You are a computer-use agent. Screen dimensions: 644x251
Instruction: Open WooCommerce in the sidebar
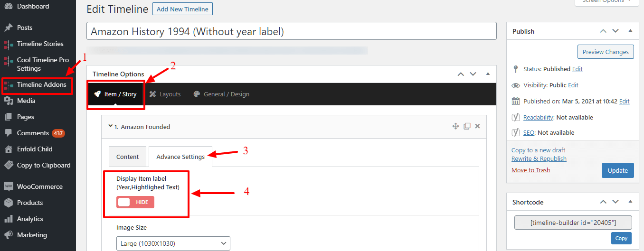(39, 186)
